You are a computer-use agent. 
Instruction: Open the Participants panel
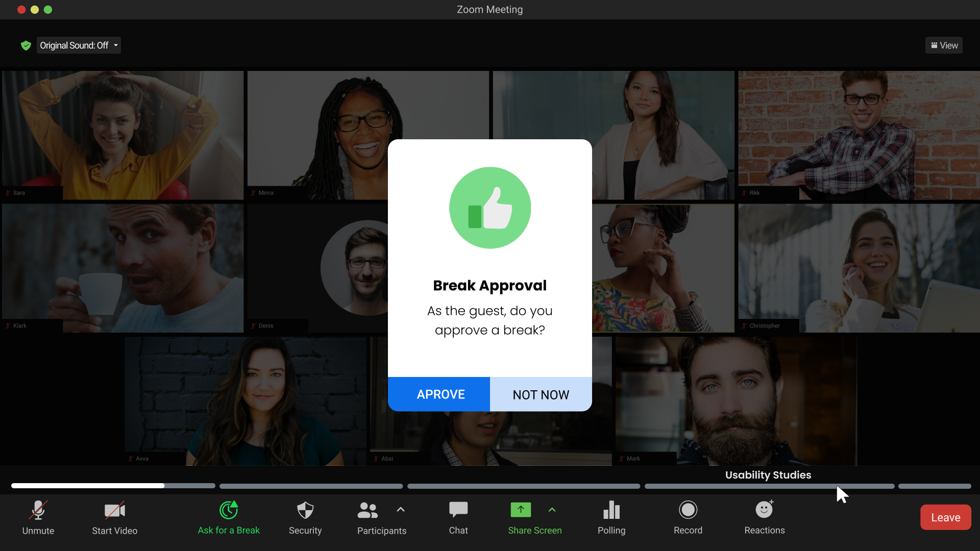click(367, 510)
